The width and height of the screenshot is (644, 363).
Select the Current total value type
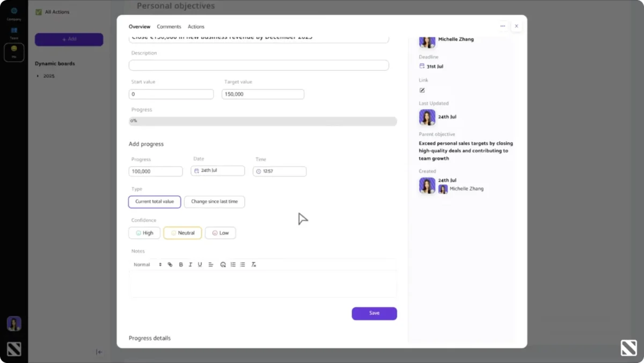tap(155, 202)
